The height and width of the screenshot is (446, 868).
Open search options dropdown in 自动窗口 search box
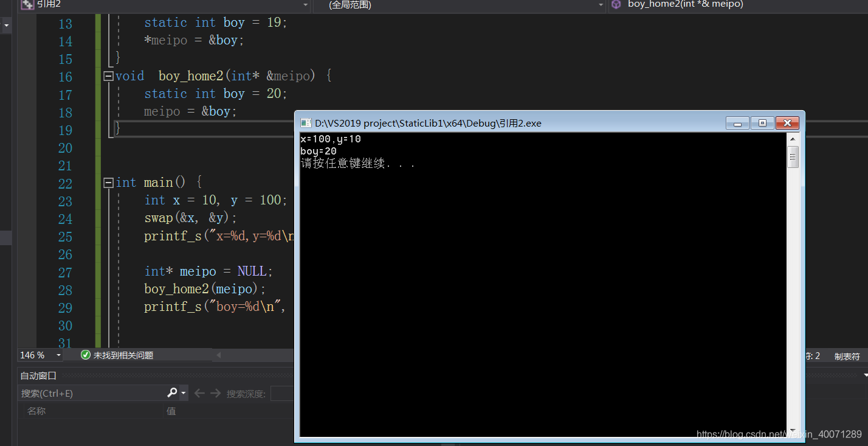pos(184,394)
